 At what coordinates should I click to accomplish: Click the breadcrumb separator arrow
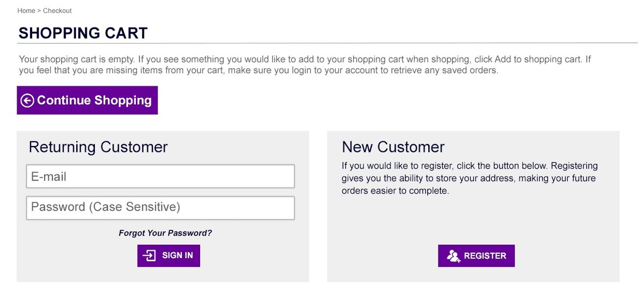point(39,11)
